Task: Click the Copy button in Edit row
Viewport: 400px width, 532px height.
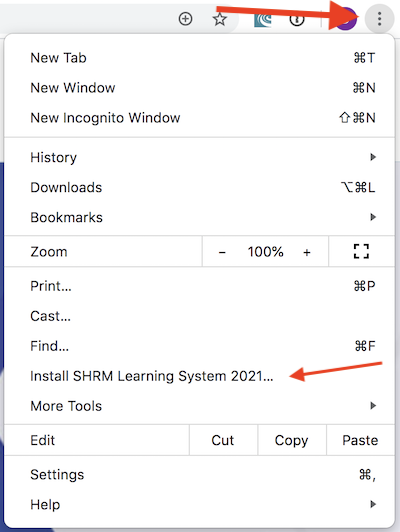Action: (291, 440)
